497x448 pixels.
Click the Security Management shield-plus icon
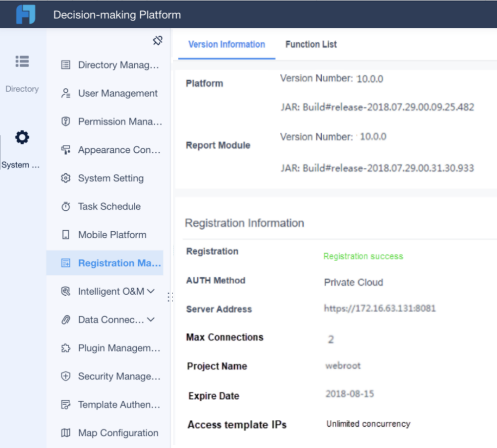point(65,376)
